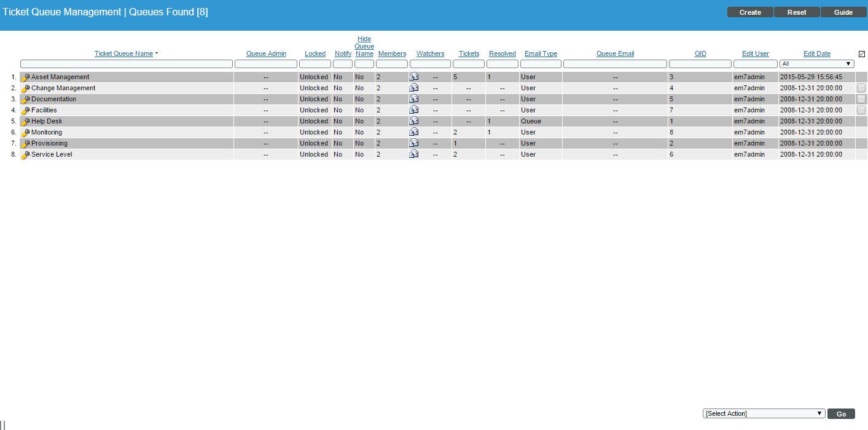Viewport: 868px width, 430px height.
Task: Expand the Edit Date filter dropdown
Action: [x=816, y=64]
